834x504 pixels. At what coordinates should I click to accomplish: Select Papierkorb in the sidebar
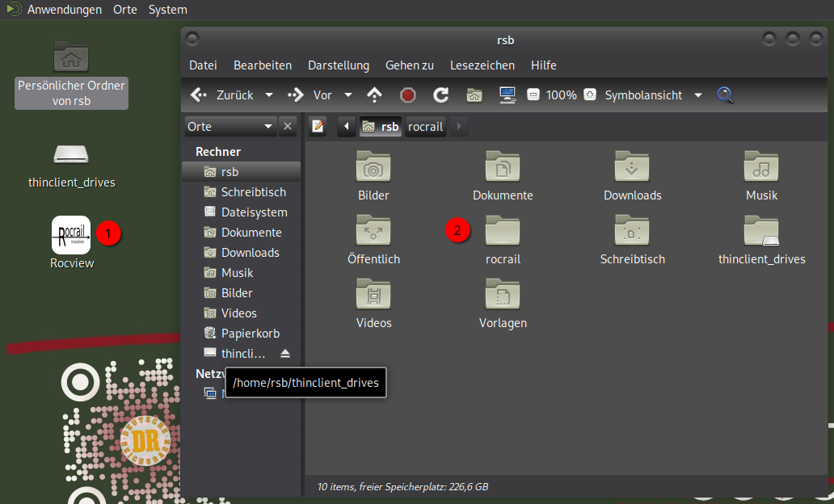click(x=250, y=334)
